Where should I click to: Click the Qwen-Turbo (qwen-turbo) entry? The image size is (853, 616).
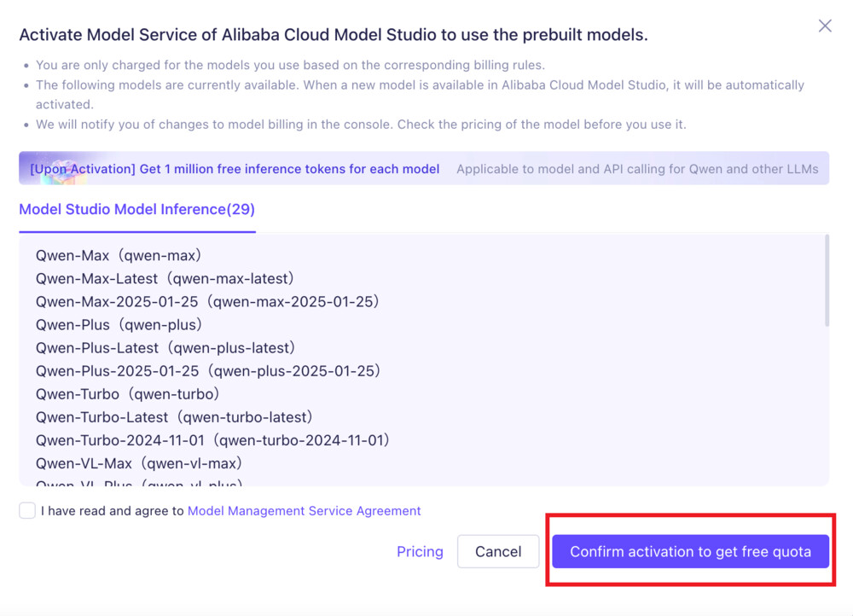click(128, 393)
